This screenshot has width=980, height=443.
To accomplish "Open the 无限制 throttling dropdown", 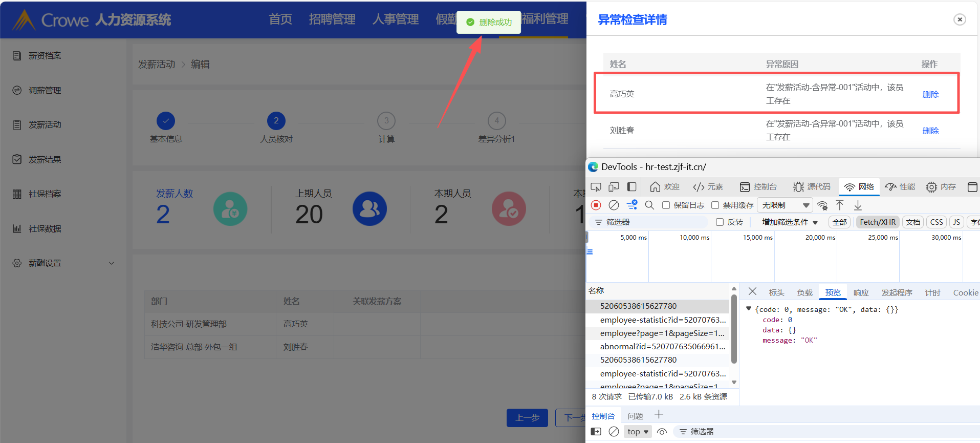I will tap(785, 205).
